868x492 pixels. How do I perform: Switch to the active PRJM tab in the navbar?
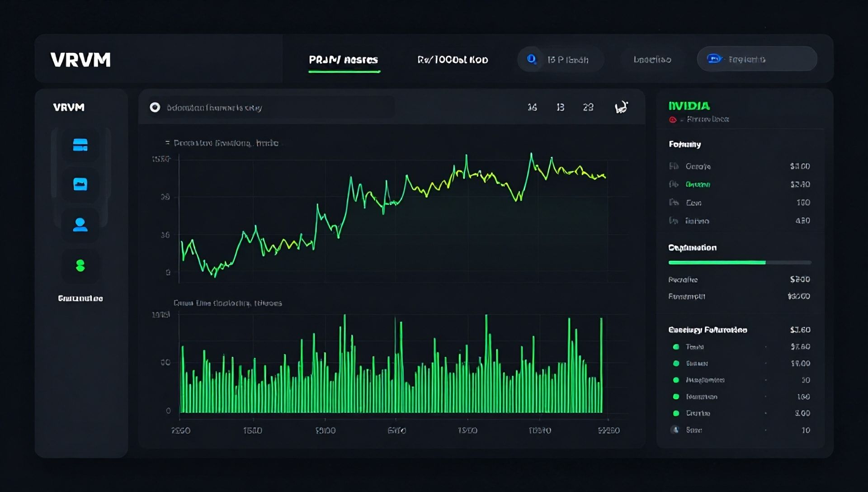click(x=344, y=59)
